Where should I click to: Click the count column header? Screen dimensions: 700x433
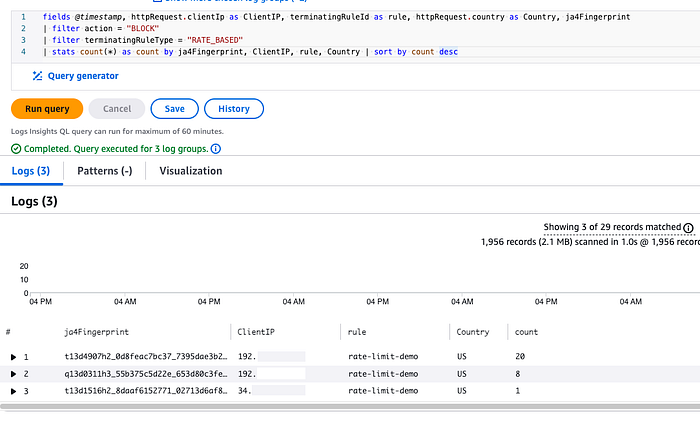(526, 332)
